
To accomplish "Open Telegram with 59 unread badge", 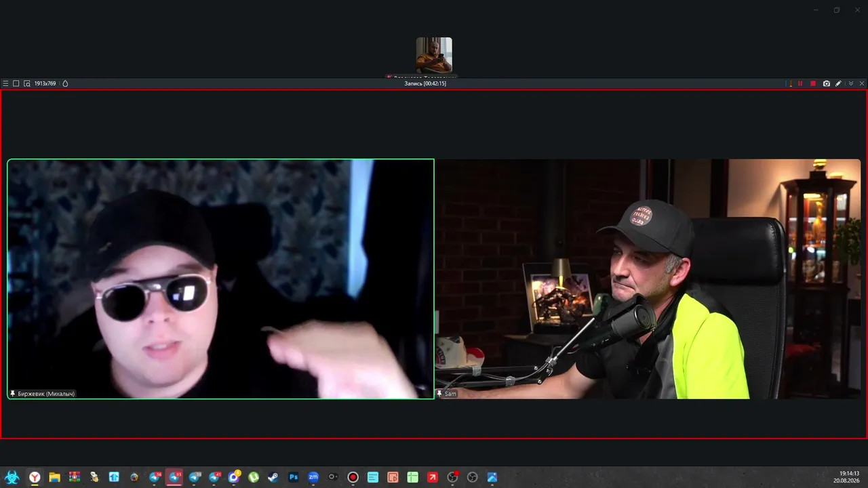I will tap(195, 477).
